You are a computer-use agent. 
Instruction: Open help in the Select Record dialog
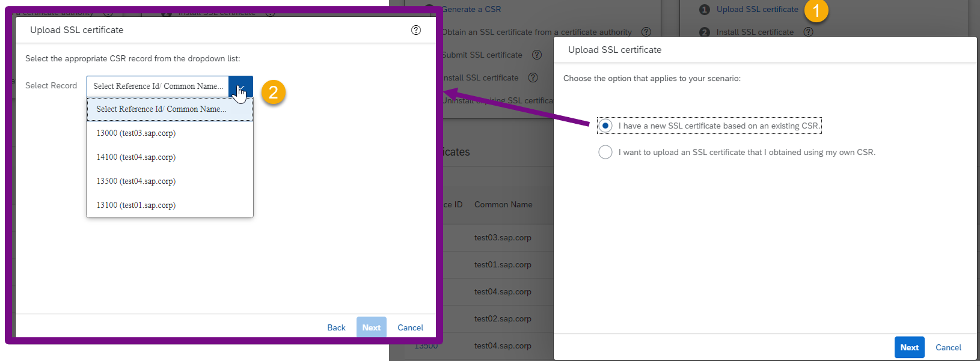(x=416, y=30)
